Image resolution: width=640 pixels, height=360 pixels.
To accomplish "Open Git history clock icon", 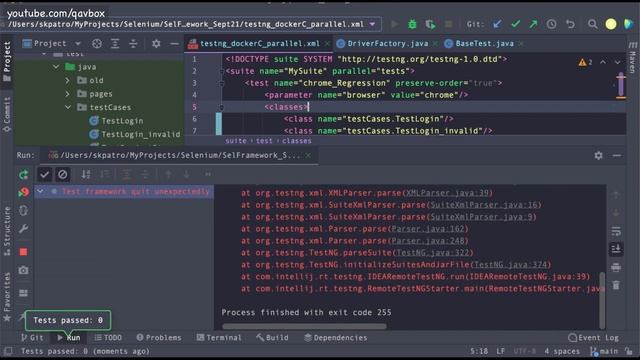I will pos(551,24).
